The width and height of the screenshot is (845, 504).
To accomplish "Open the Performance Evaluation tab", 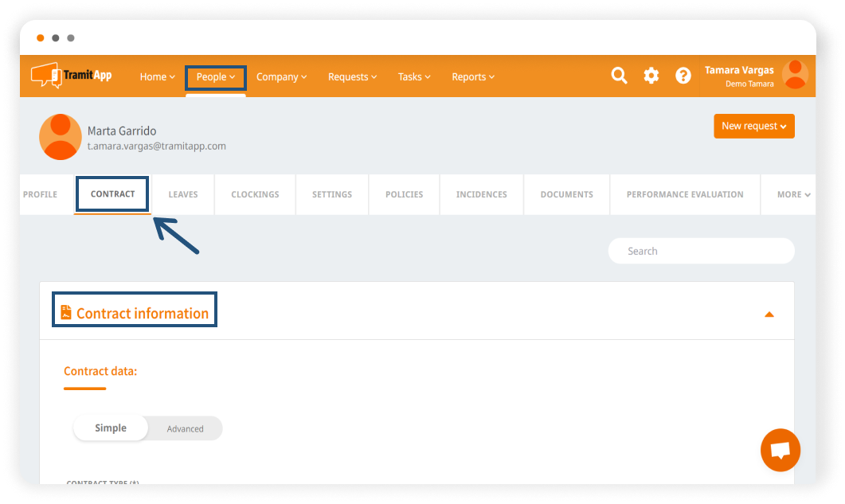I will (684, 194).
